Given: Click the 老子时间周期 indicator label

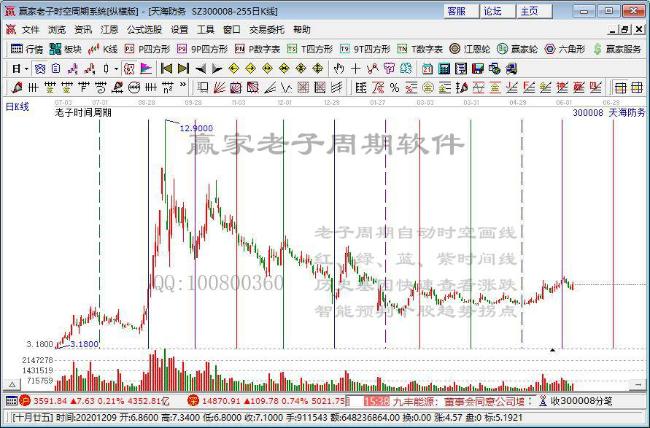Looking at the screenshot, I should click(x=83, y=112).
